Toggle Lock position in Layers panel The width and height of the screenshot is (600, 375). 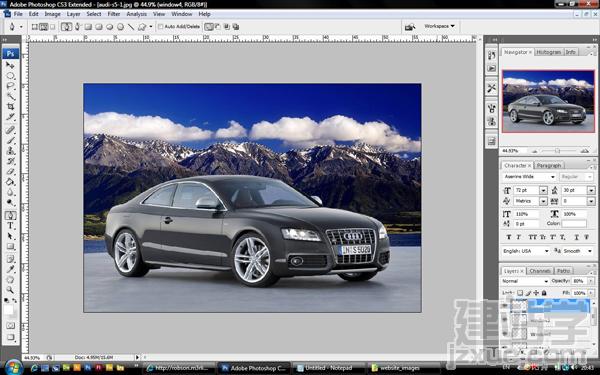point(536,293)
